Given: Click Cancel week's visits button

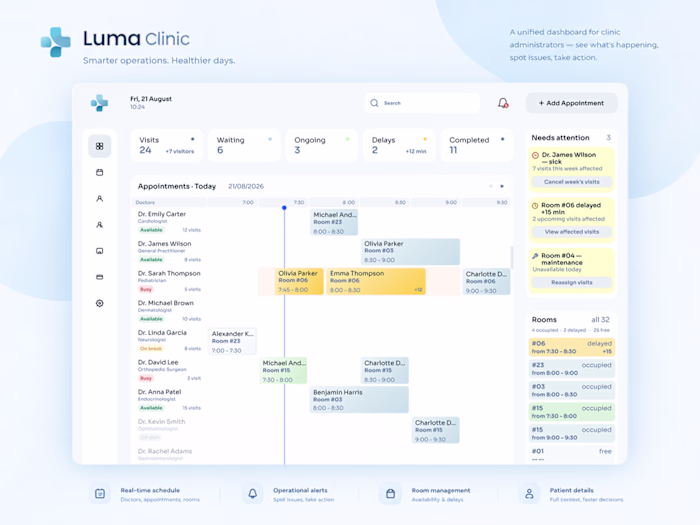Looking at the screenshot, I should pyautogui.click(x=572, y=182).
